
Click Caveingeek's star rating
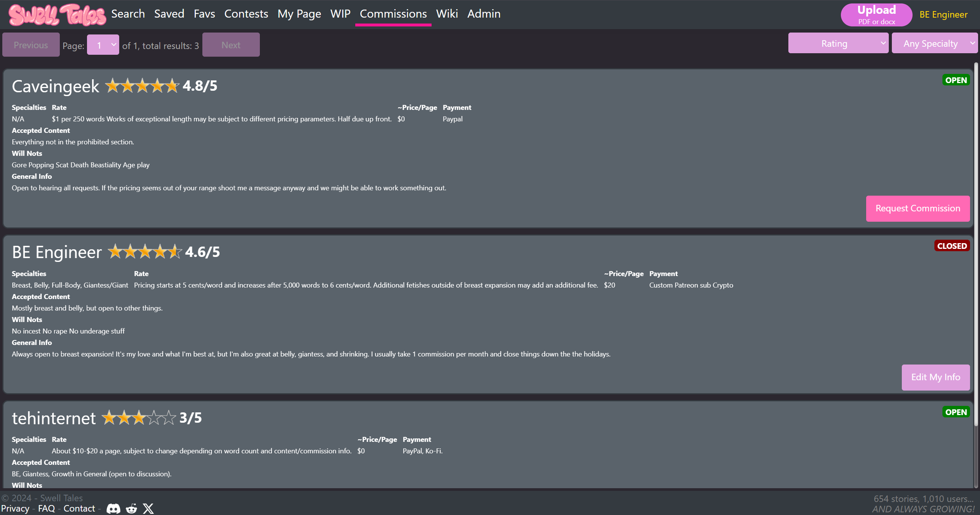click(x=142, y=86)
